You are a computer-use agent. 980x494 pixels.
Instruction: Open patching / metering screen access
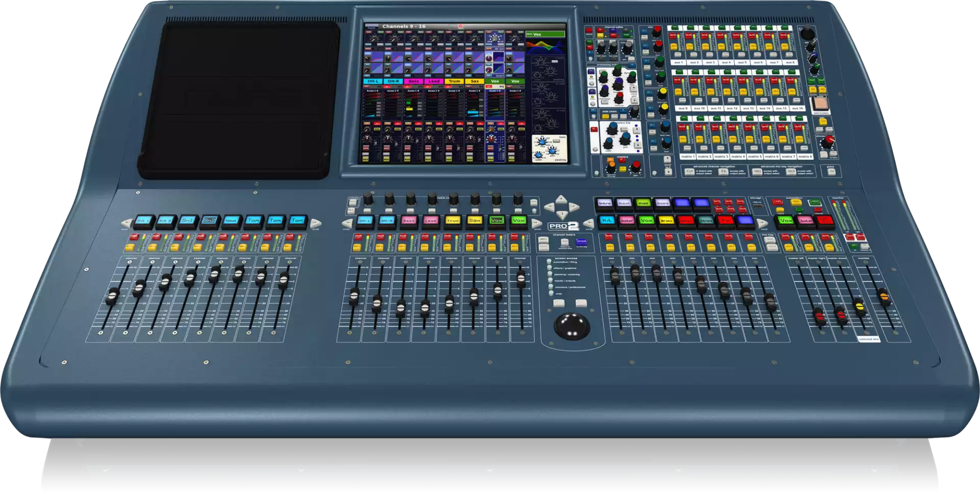click(550, 274)
